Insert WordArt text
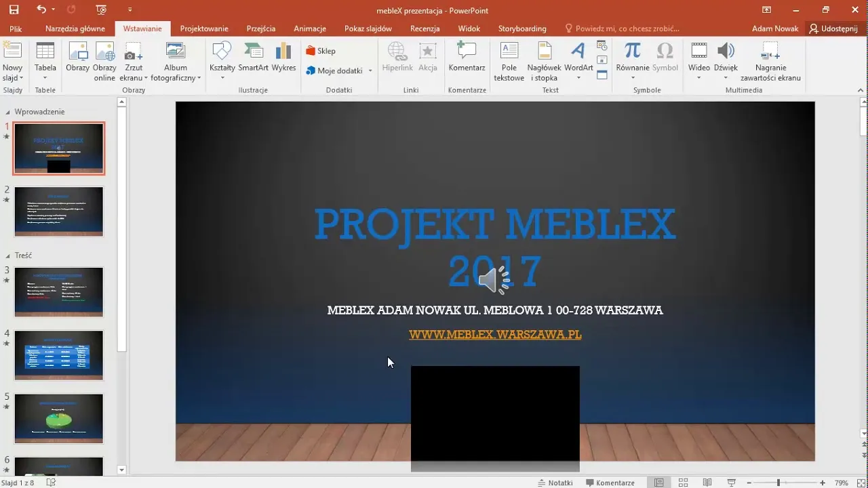The image size is (868, 488). pos(578,58)
